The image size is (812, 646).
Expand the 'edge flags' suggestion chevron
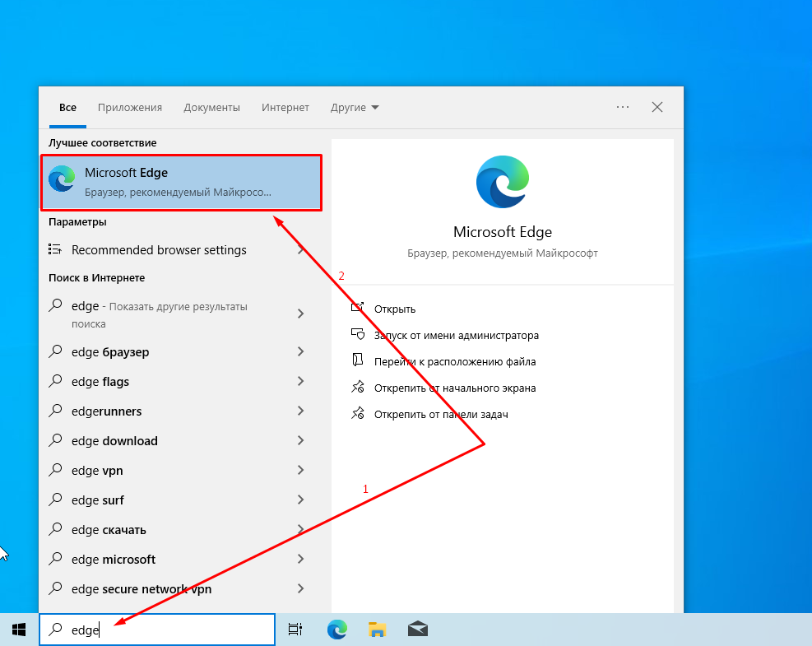(300, 382)
